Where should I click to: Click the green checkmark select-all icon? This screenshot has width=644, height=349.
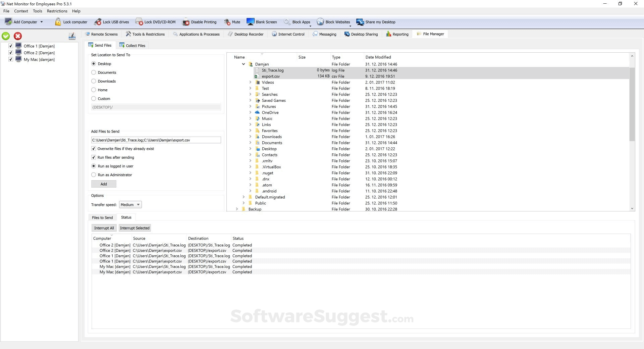(6, 36)
